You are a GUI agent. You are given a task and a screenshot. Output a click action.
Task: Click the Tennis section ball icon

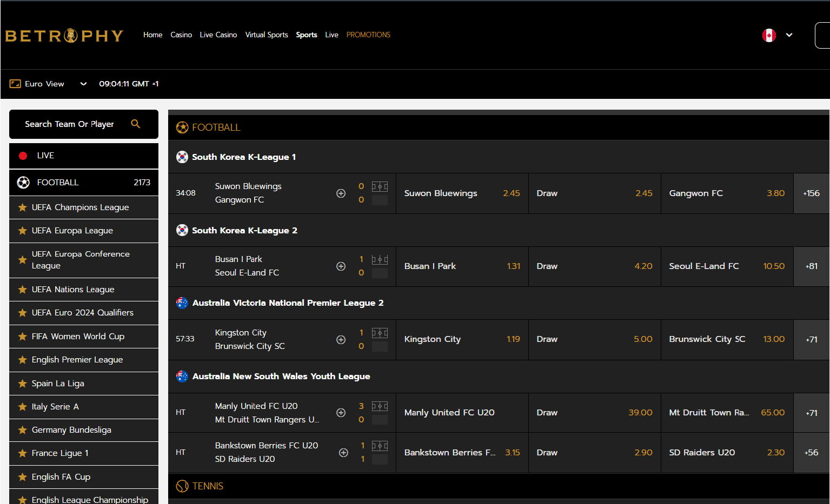tap(182, 486)
